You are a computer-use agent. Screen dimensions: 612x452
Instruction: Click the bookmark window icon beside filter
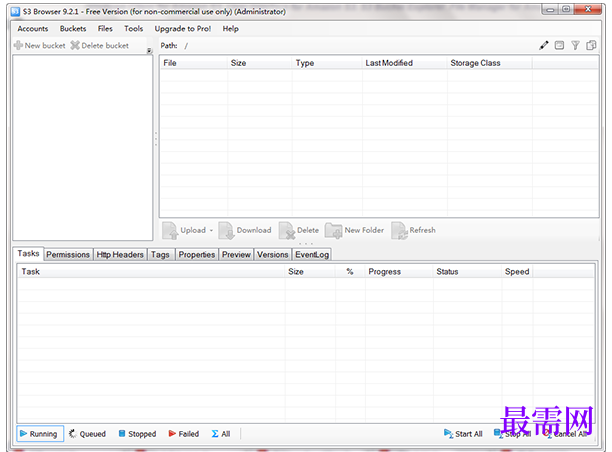559,45
